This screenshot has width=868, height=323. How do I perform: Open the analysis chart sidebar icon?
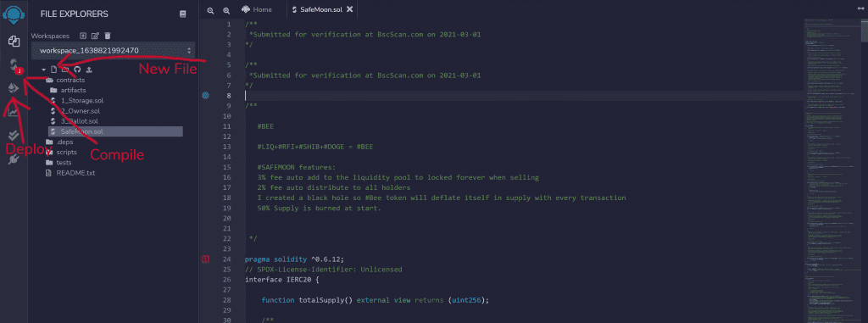pos(14,112)
